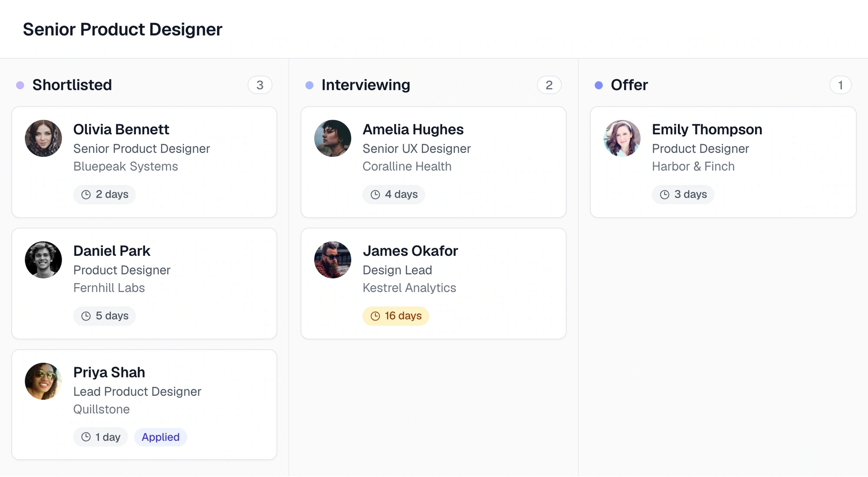Click Daniel Park's avatar photo
This screenshot has height=477, width=868.
point(43,260)
